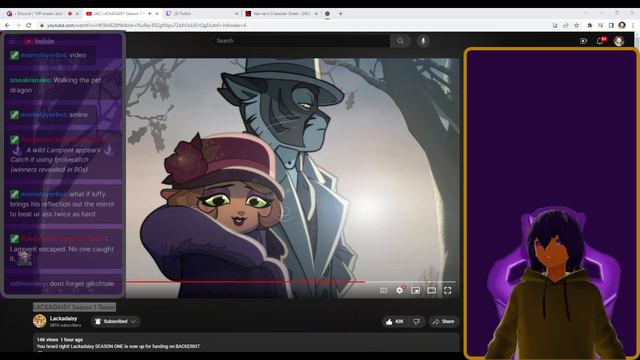Select the LACKADAISY Season 1 Teaser title

74,307
